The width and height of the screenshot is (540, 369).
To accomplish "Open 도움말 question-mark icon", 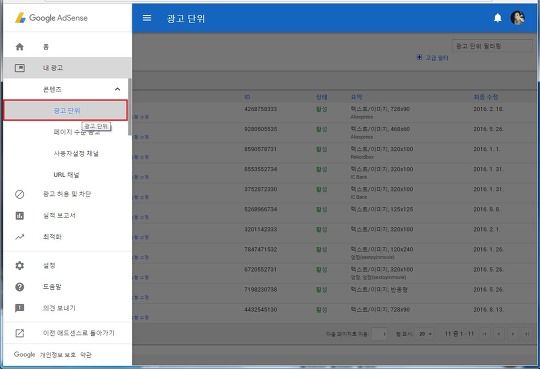I will 20,287.
